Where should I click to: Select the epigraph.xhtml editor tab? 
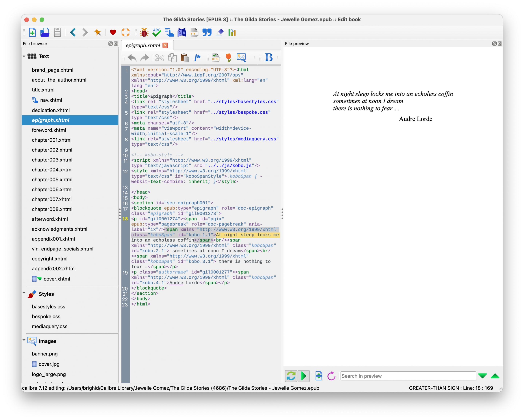point(143,45)
